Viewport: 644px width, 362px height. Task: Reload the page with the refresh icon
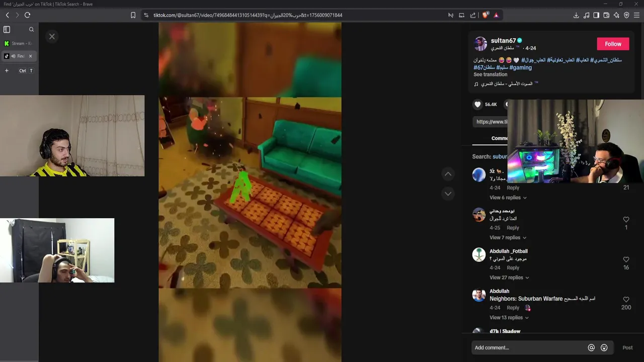(x=27, y=15)
